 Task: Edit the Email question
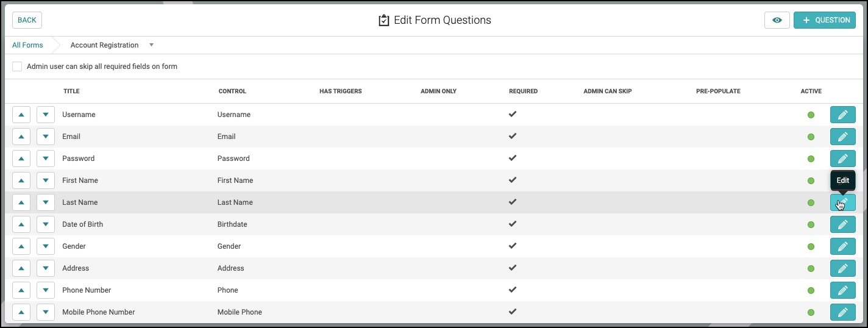[x=842, y=137]
